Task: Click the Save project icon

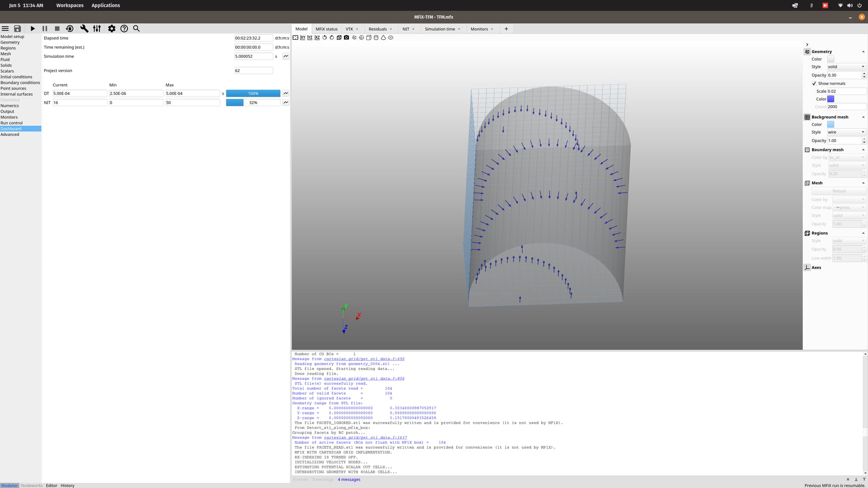Action: tap(17, 28)
